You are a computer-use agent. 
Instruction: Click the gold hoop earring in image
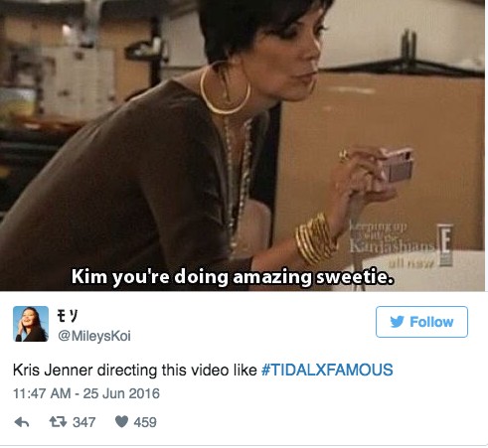tap(226, 87)
